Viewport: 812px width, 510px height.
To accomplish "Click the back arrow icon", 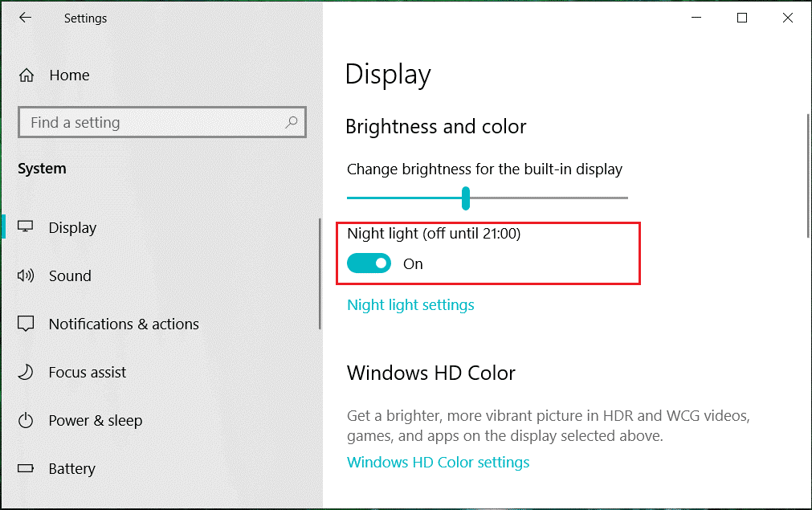I will (25, 18).
